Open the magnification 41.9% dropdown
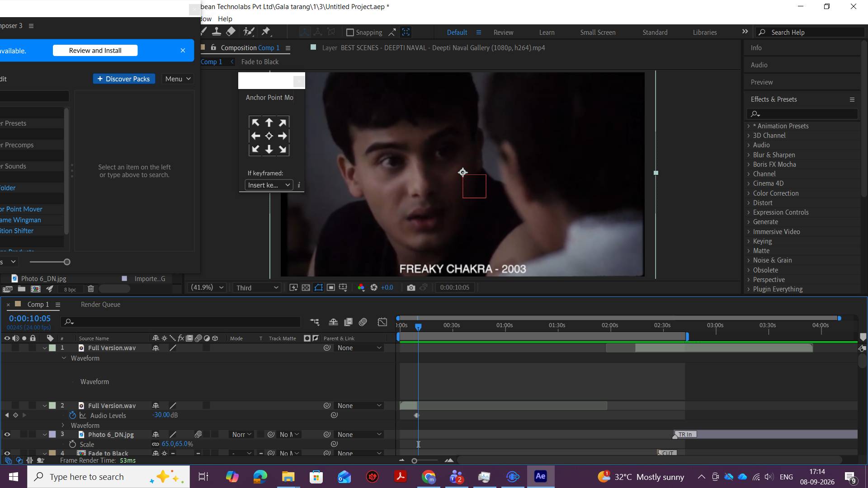Image resolution: width=868 pixels, height=488 pixels. click(207, 287)
